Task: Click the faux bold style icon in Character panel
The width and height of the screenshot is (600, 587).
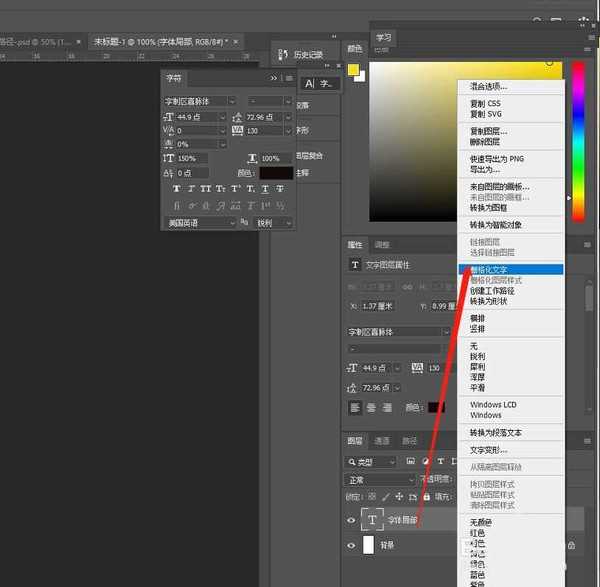Action: [177, 188]
